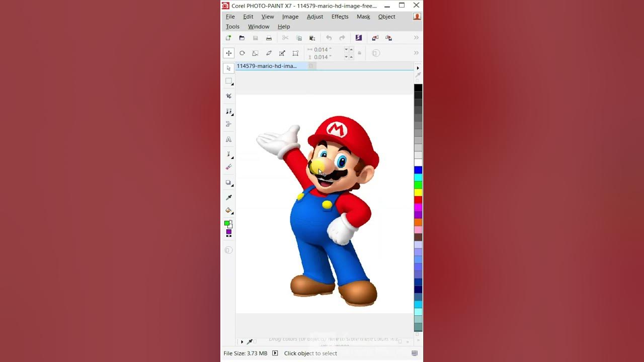Select Perspective mode on the property bar
The height and width of the screenshot is (362, 644).
click(295, 53)
